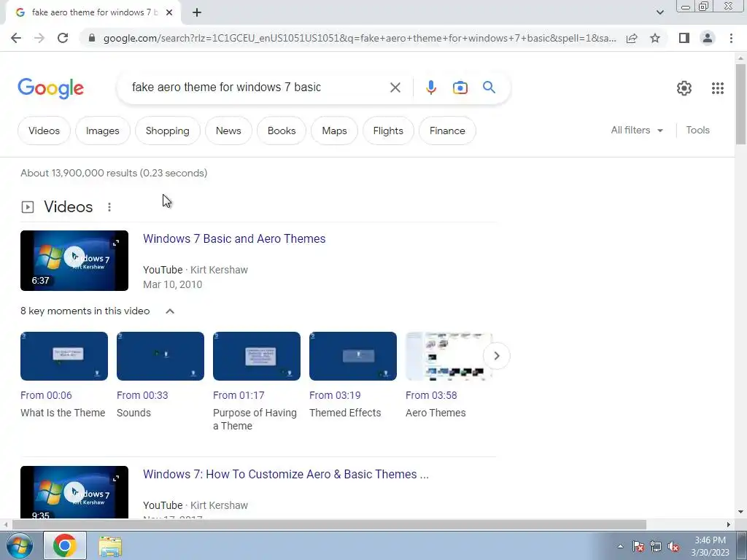This screenshot has width=747, height=560.
Task: Open Chrome side panel
Action: [684, 38]
